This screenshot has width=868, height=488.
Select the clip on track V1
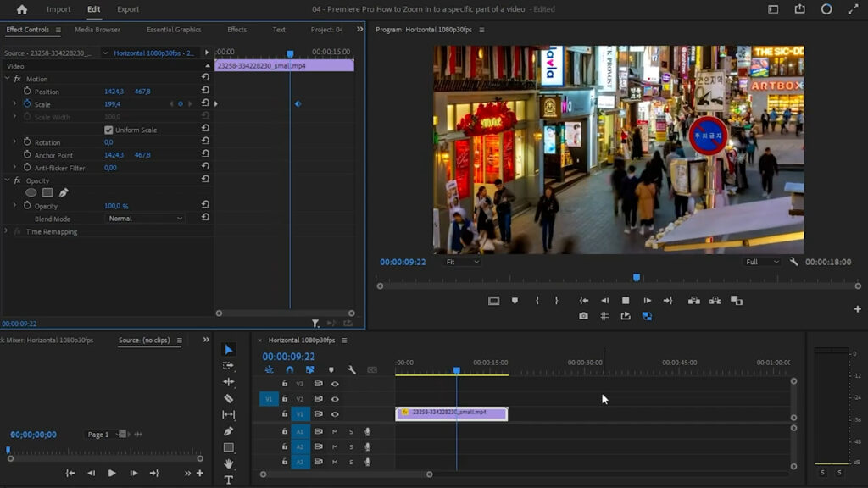click(x=452, y=413)
